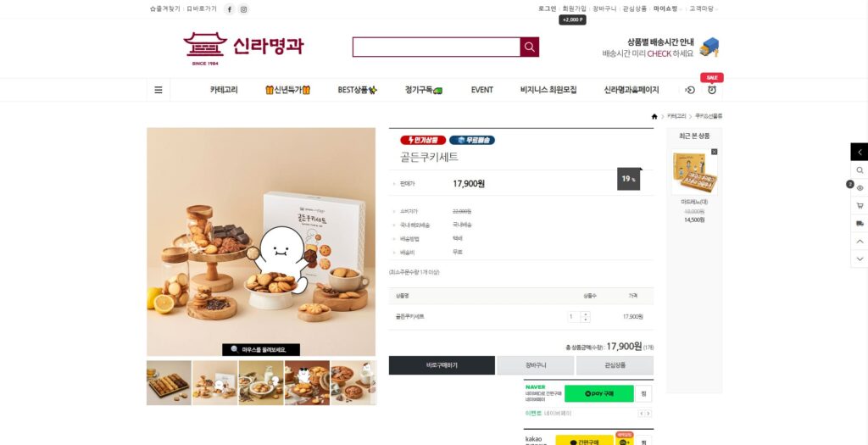Click the Naver pay 구매 green button
This screenshot has width=868, height=445.
pos(599,393)
